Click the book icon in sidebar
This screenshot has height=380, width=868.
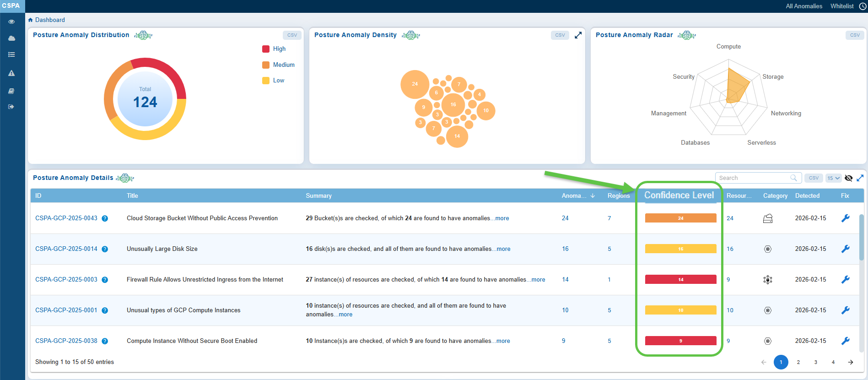click(11, 91)
